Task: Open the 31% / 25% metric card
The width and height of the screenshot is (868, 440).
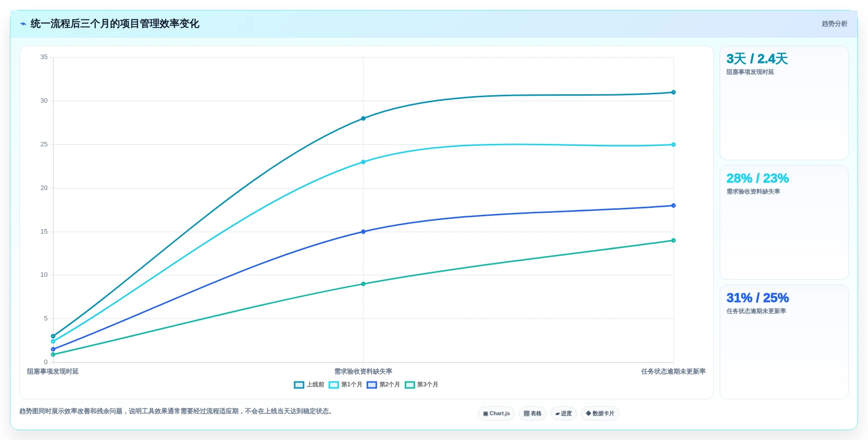Action: click(784, 342)
